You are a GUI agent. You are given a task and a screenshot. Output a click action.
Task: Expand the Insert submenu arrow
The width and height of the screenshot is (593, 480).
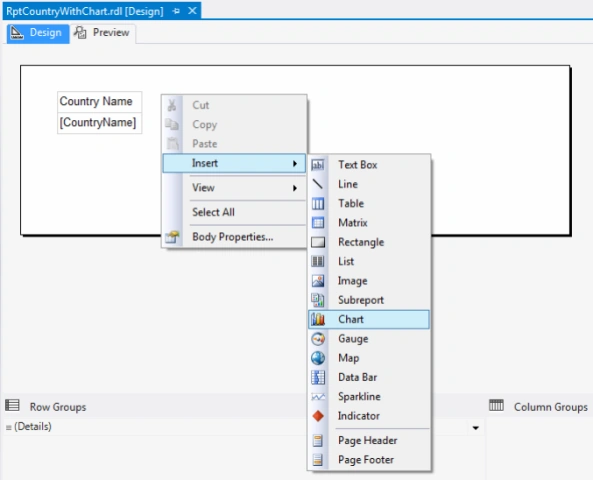[295, 163]
